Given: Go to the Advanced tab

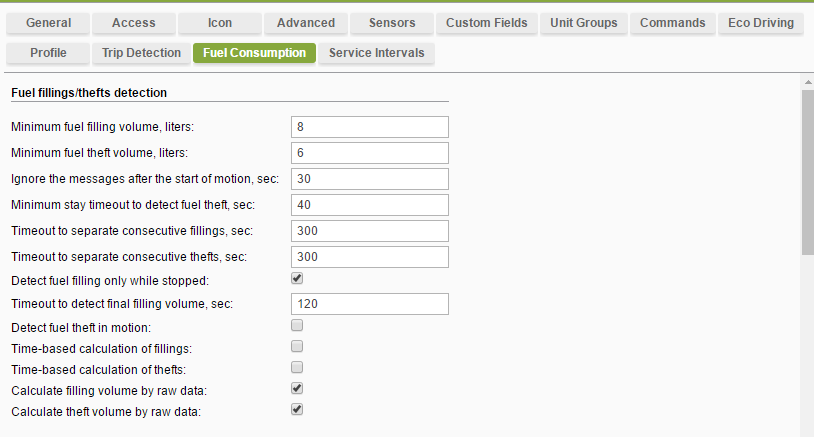Looking at the screenshot, I should (306, 23).
